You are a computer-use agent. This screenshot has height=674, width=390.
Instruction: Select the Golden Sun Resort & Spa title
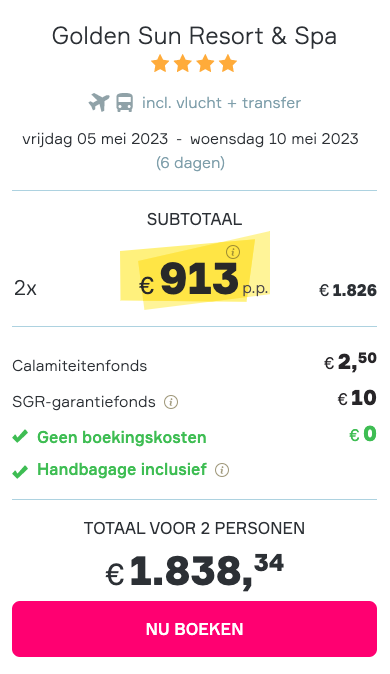(194, 36)
